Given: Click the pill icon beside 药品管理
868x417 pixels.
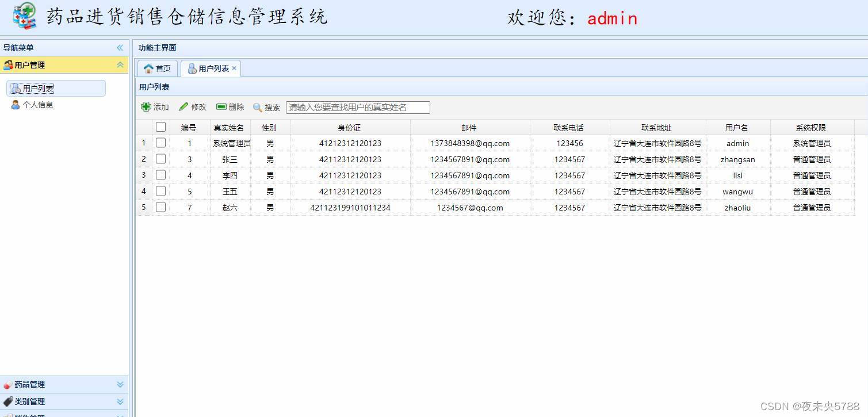Looking at the screenshot, I should coord(8,385).
